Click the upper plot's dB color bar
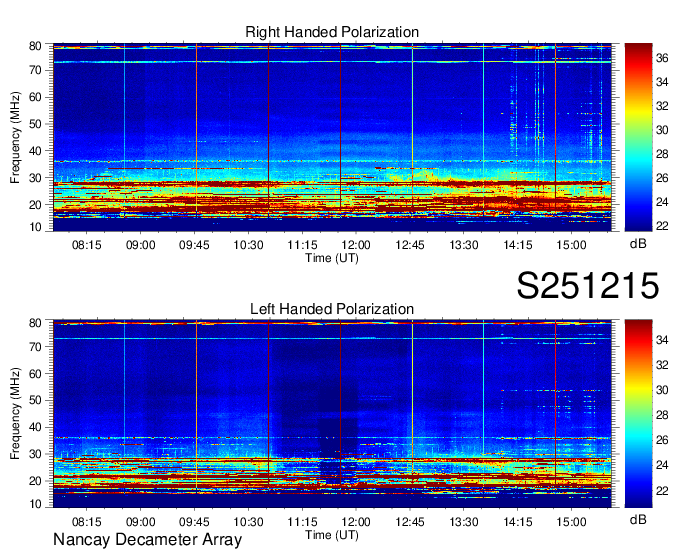This screenshot has height=552, width=680. tap(638, 136)
